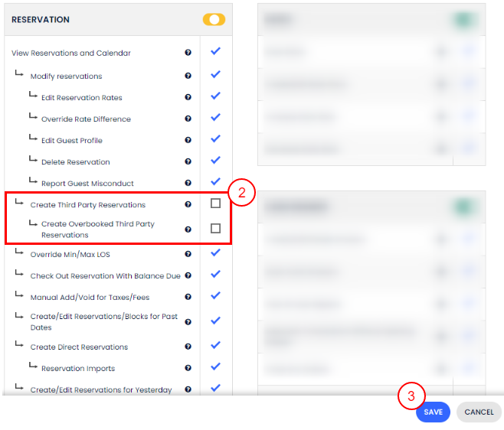Uncheck View Reservations and Calendar permission
The image size is (504, 430).
215,51
